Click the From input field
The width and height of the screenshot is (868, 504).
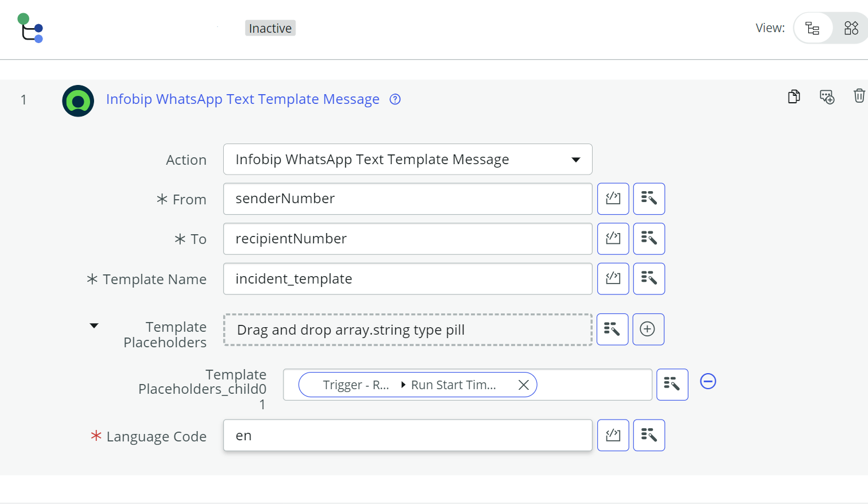click(x=407, y=199)
